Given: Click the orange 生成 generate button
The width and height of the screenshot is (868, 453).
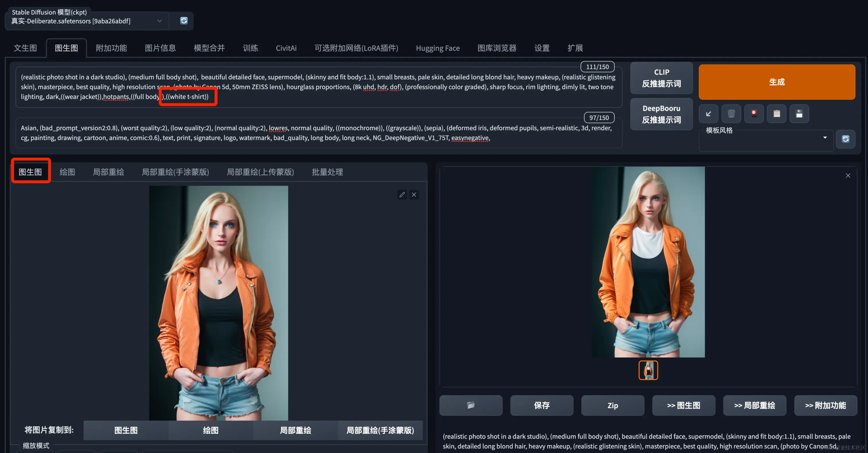Looking at the screenshot, I should [776, 82].
